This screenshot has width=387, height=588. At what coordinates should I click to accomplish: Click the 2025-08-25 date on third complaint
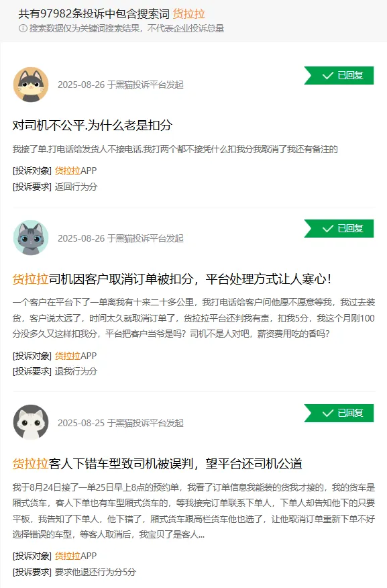pos(81,423)
